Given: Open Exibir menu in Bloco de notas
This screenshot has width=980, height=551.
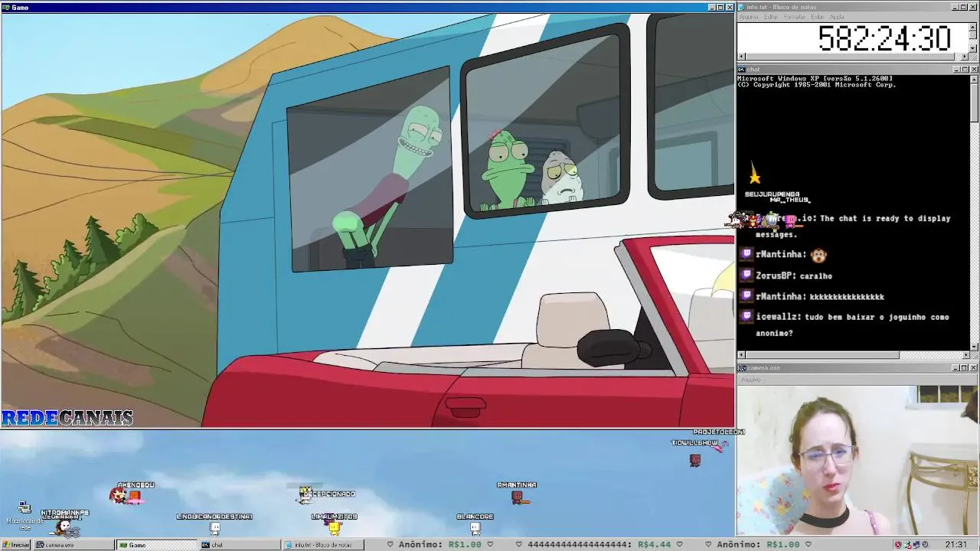Looking at the screenshot, I should (x=818, y=17).
